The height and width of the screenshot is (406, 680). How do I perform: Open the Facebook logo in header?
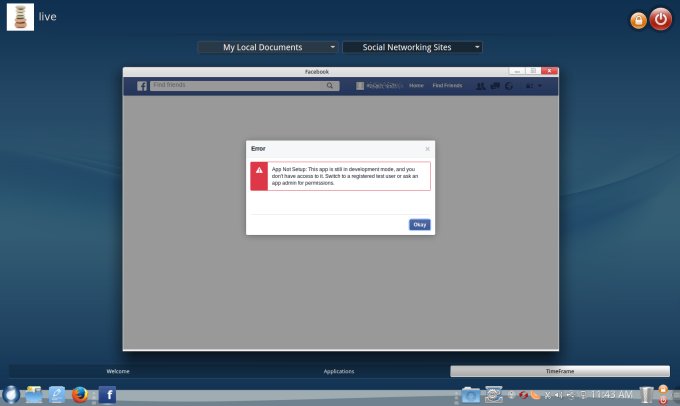[142, 86]
